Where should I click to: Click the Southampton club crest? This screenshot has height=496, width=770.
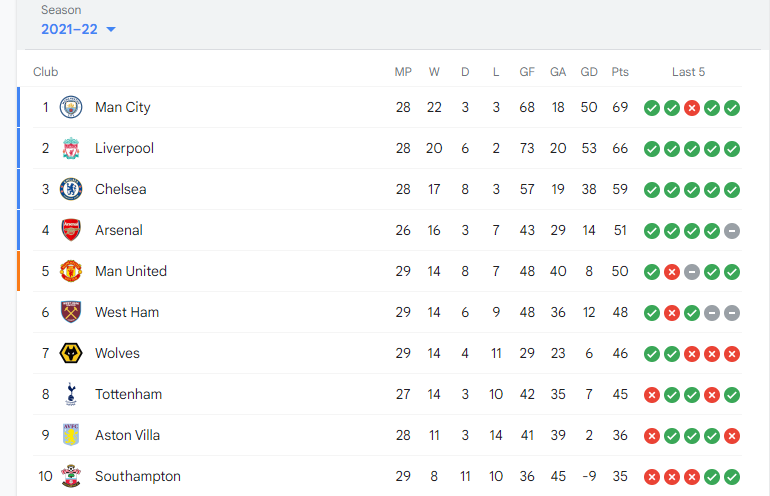[x=71, y=476]
